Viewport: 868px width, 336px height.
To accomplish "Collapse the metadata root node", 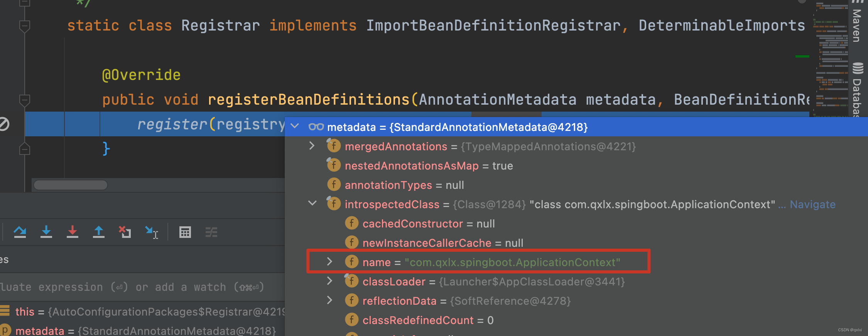I will point(295,126).
